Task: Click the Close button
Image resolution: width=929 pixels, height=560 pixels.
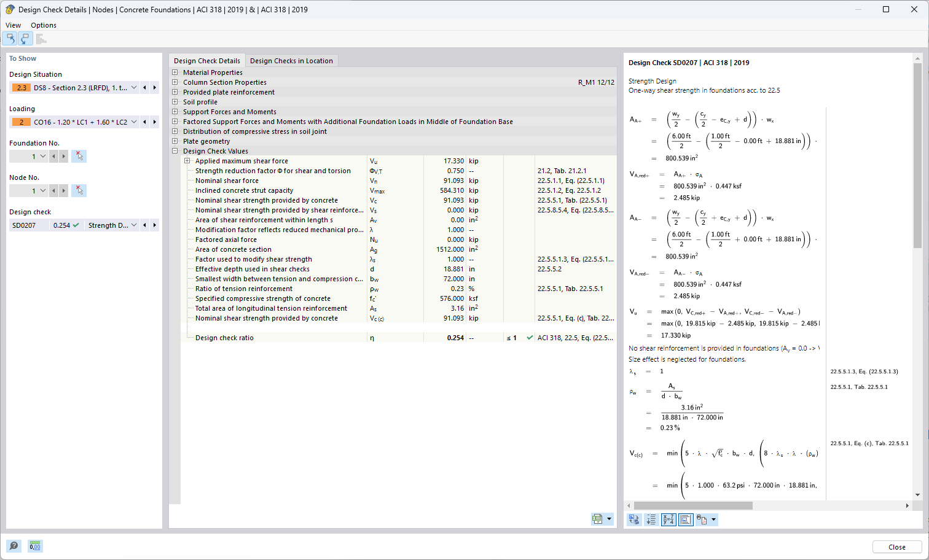Action: pyautogui.click(x=897, y=547)
